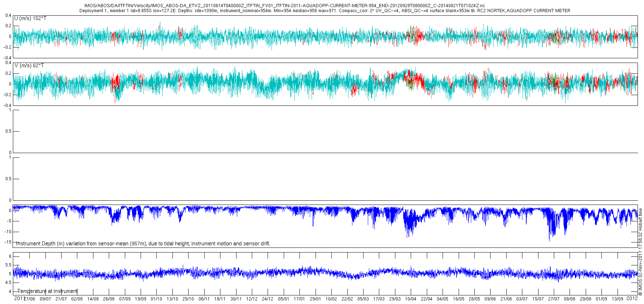Select the "-5" tick on depth variation axis

(x=9, y=221)
